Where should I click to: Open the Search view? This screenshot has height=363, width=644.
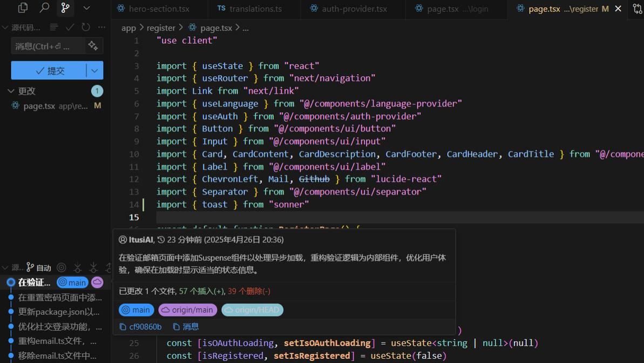(x=44, y=8)
